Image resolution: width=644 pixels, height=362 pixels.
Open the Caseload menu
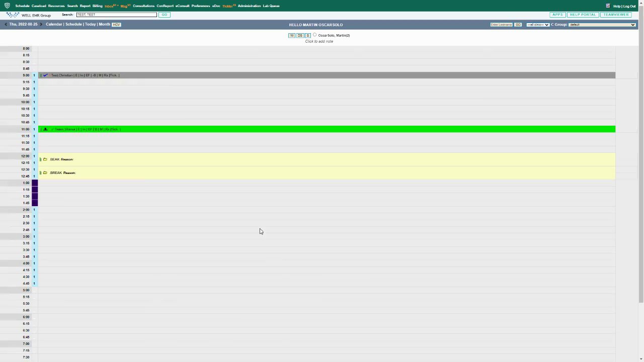39,6
